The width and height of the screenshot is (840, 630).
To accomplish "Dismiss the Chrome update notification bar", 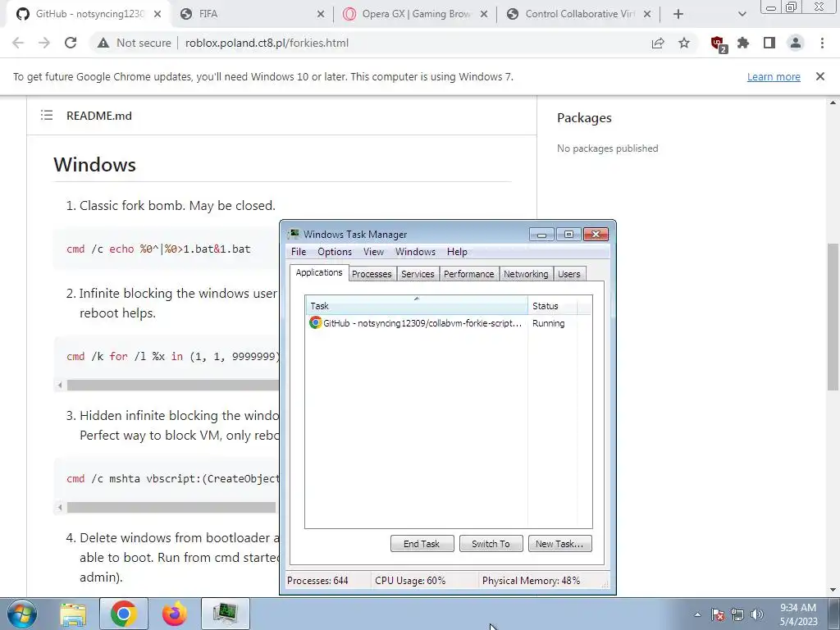I will click(x=820, y=76).
